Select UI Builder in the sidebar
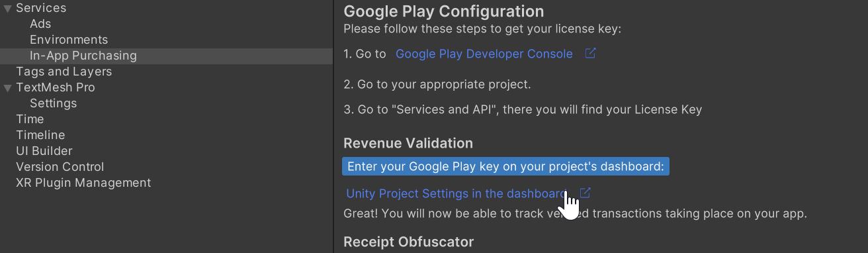 pyautogui.click(x=44, y=151)
